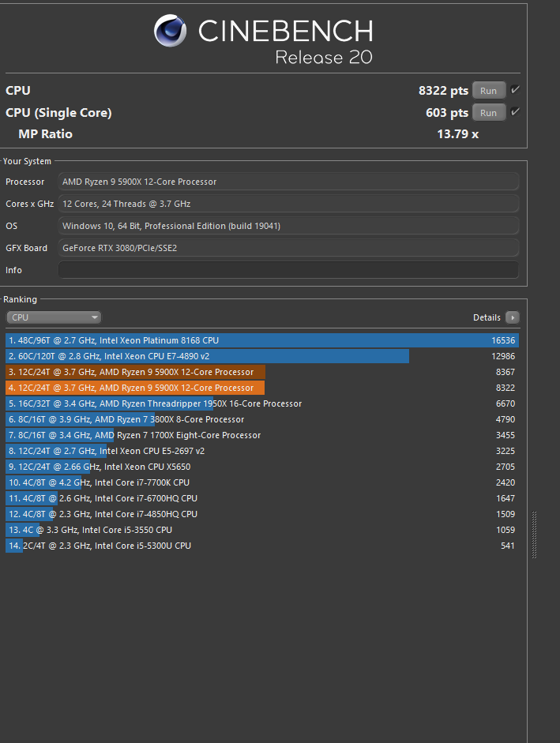Select ranking row Core i7-6700HQ
560x743 pixels.
(x=262, y=498)
